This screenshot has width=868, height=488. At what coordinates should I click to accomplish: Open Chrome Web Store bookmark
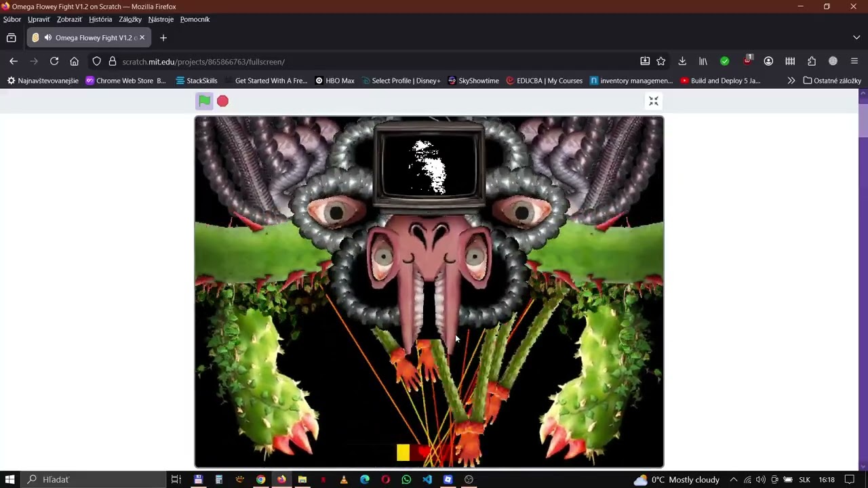(125, 81)
